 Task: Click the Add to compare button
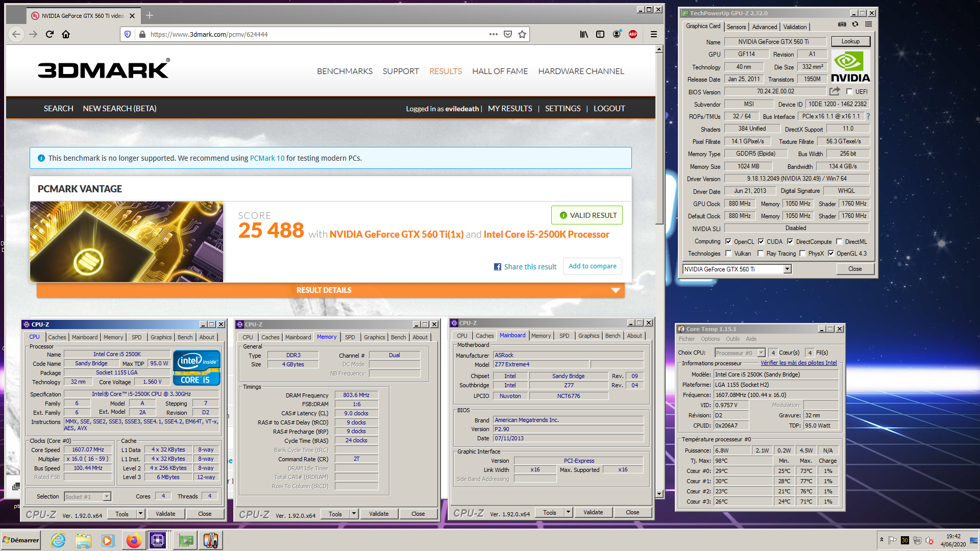click(592, 266)
